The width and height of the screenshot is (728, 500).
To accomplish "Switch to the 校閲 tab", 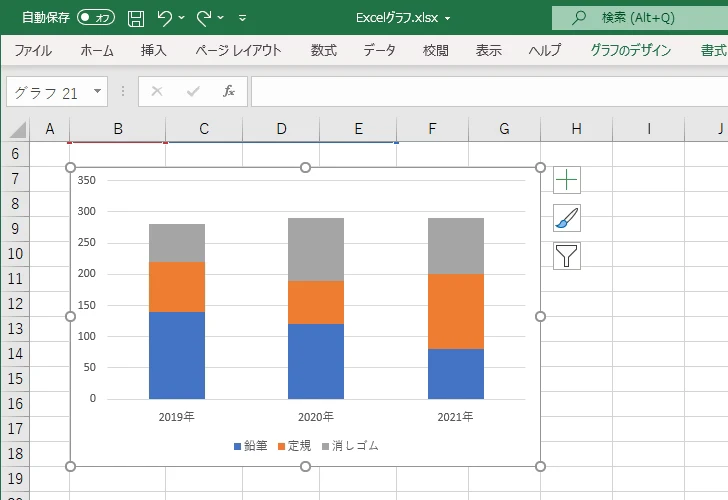I will (436, 50).
